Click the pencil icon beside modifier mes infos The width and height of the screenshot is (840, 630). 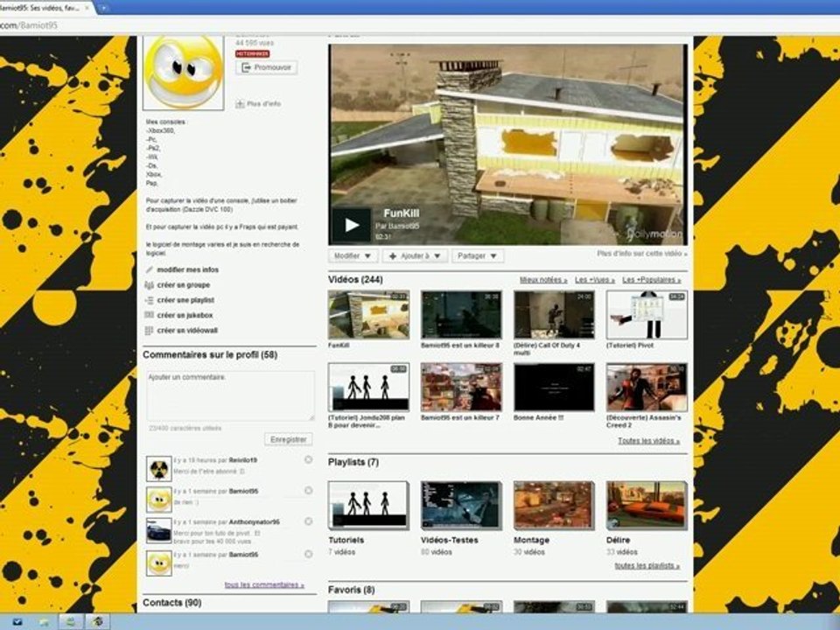(149, 270)
